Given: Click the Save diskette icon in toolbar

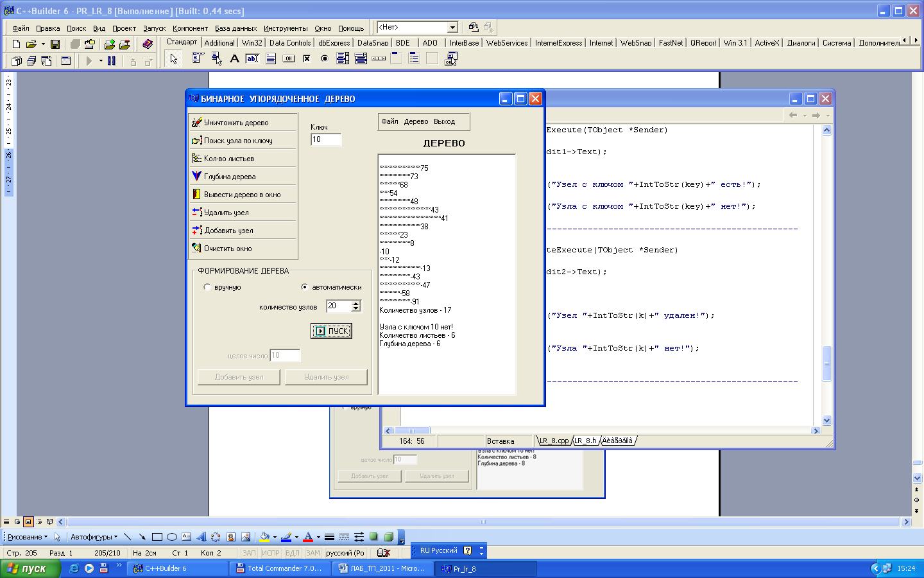Looking at the screenshot, I should click(x=55, y=44).
